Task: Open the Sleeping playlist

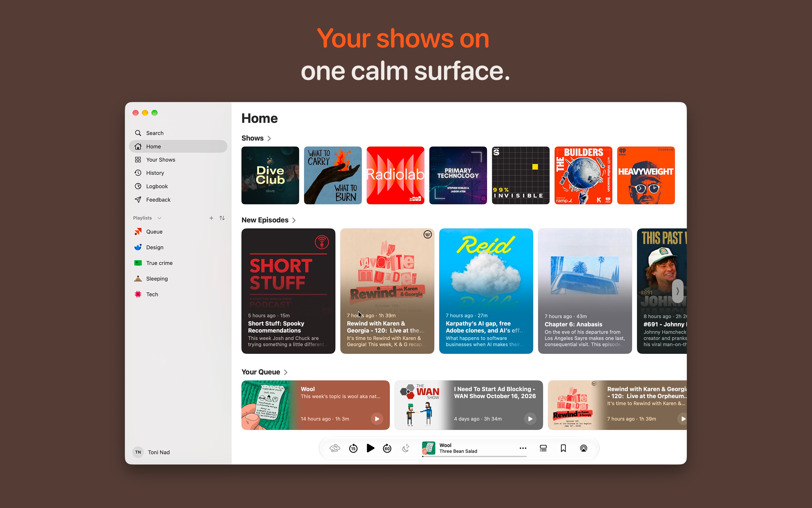Action: pos(178,279)
